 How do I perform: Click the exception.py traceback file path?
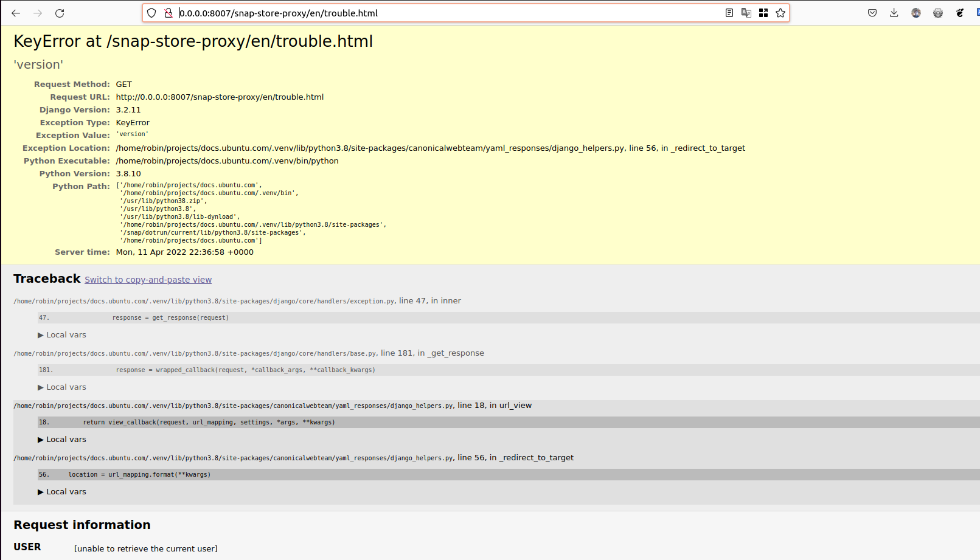click(x=204, y=301)
